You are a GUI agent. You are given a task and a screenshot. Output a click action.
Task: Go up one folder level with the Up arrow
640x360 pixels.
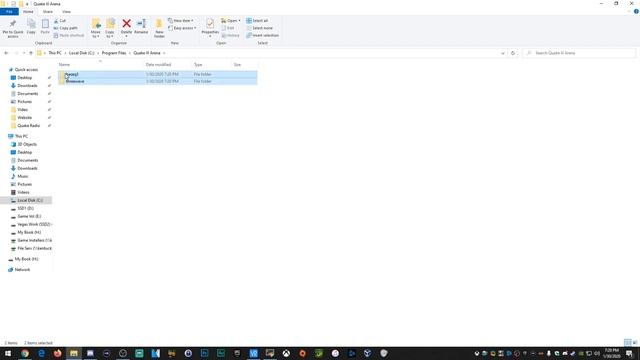pos(31,53)
